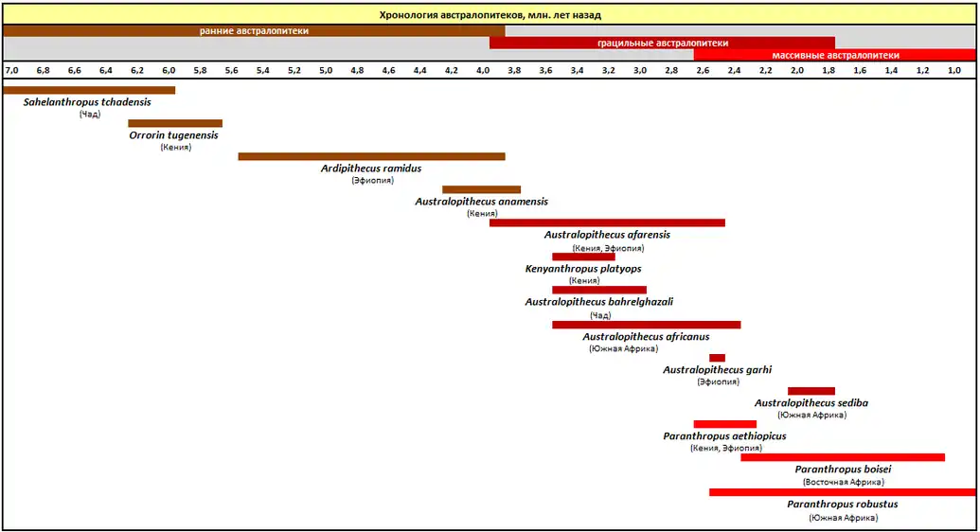This screenshot has height=532, width=980.
Task: Select the dark red 'грацильные австралопитеки' header bar
Action: (x=662, y=44)
